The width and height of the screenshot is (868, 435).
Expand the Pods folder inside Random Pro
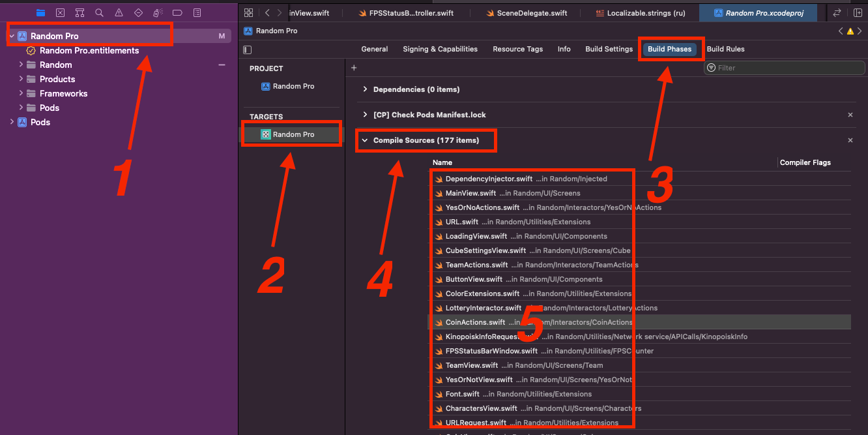click(22, 108)
